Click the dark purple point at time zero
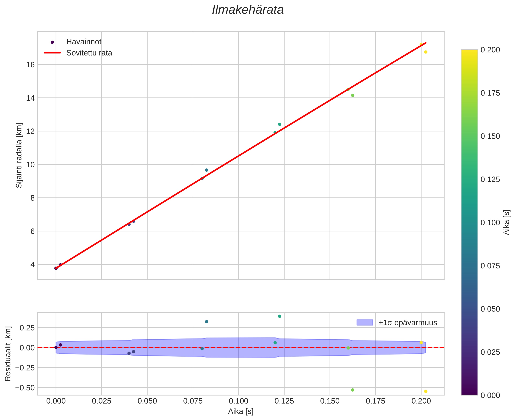 click(x=56, y=268)
